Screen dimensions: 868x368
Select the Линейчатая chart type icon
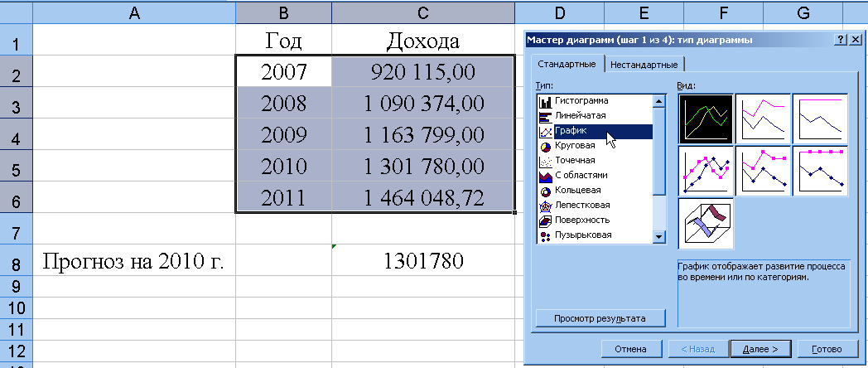pyautogui.click(x=546, y=116)
